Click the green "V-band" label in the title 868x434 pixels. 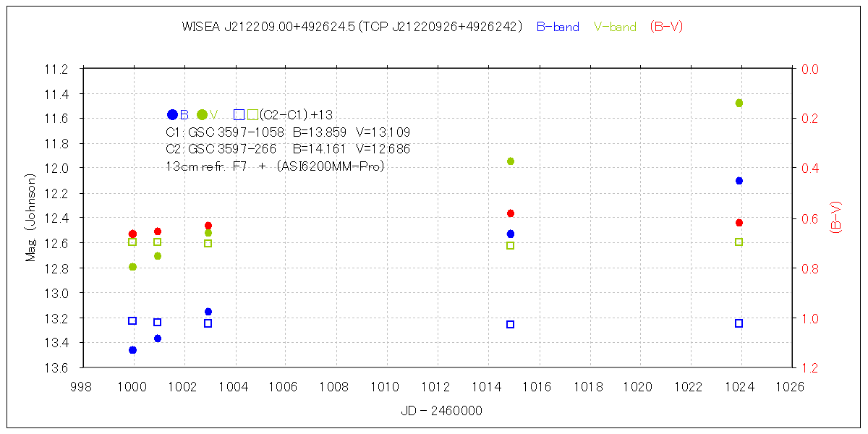tap(615, 27)
